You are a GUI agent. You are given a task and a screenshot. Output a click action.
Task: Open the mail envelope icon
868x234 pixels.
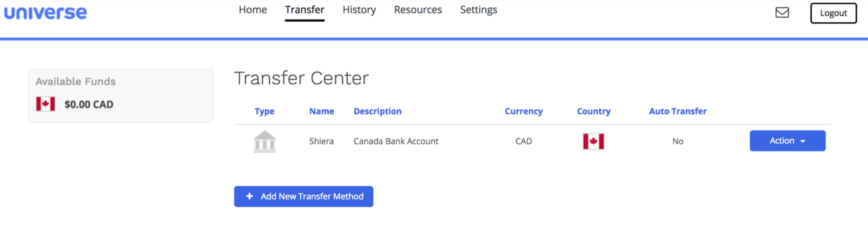(x=782, y=13)
